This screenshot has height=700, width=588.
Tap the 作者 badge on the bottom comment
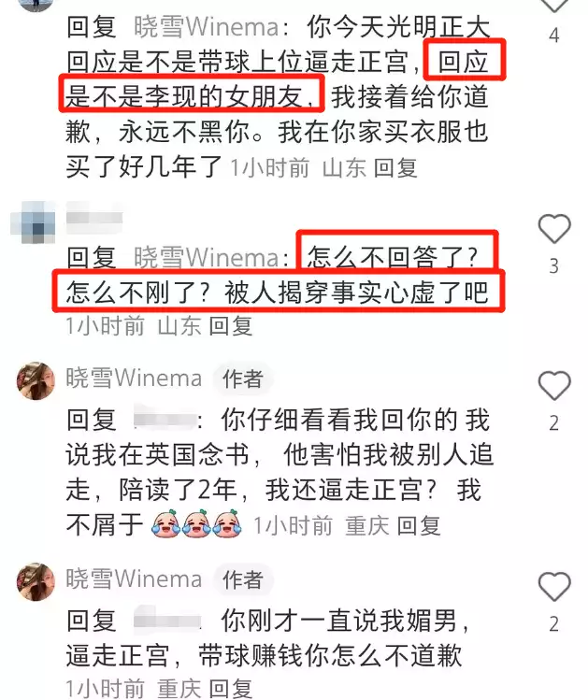[243, 580]
